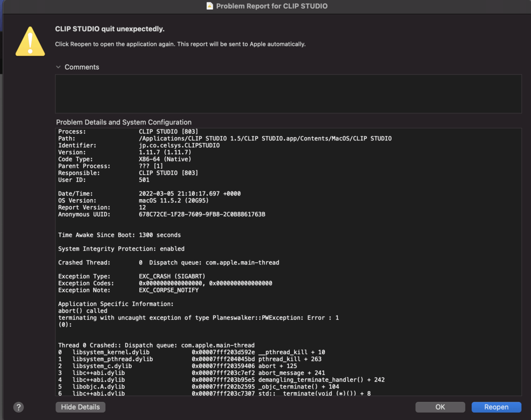Click the Reopen button
The image size is (531, 420).
coord(496,407)
